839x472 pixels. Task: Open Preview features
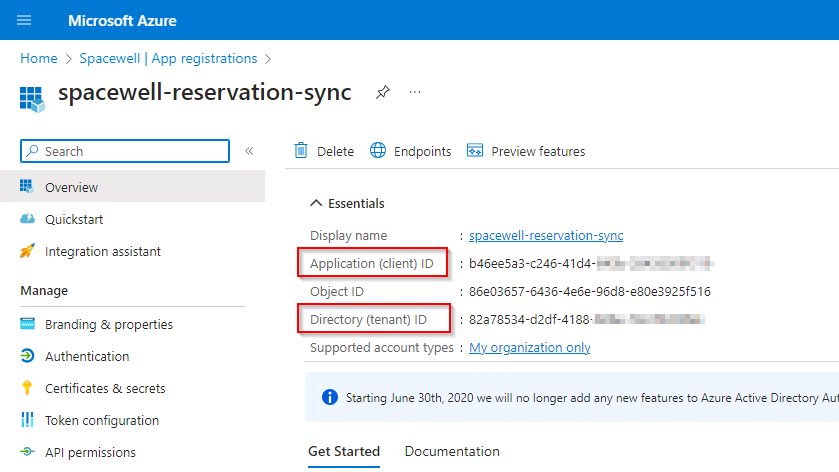(x=526, y=151)
